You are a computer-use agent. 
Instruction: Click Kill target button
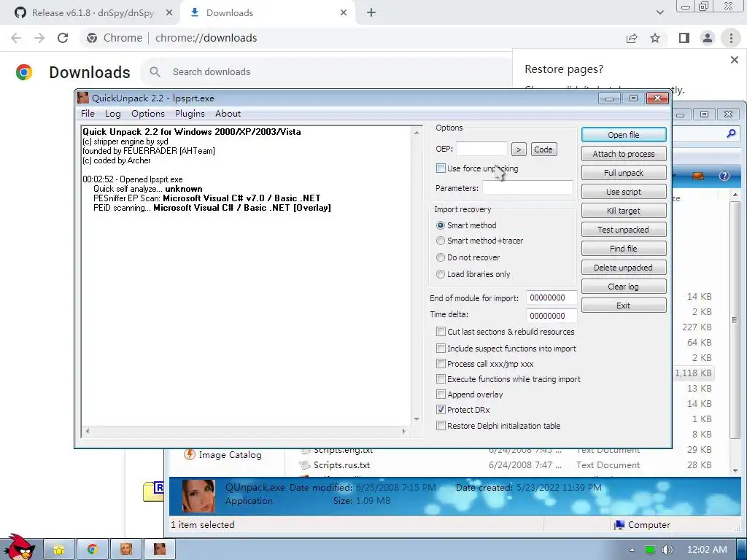(x=624, y=211)
